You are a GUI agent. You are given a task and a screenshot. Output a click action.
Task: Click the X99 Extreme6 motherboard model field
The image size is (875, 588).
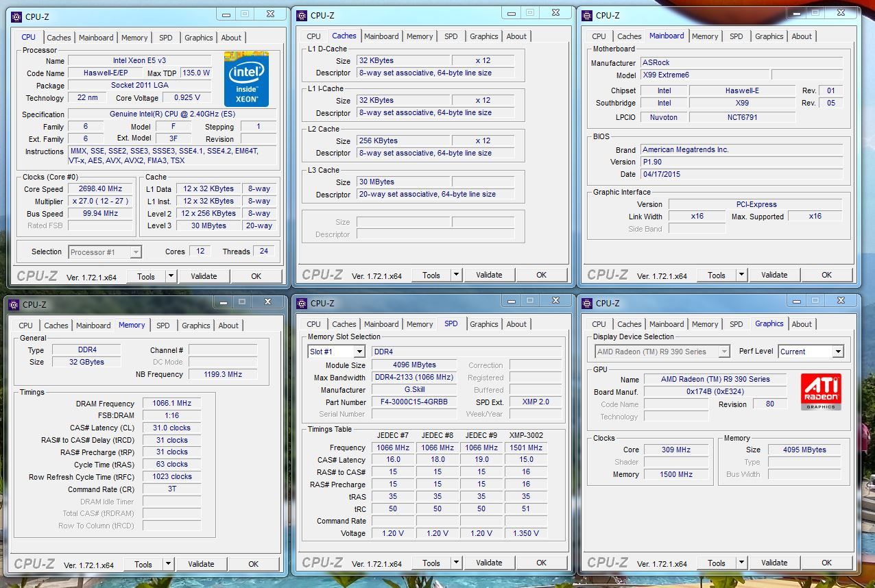[x=704, y=75]
